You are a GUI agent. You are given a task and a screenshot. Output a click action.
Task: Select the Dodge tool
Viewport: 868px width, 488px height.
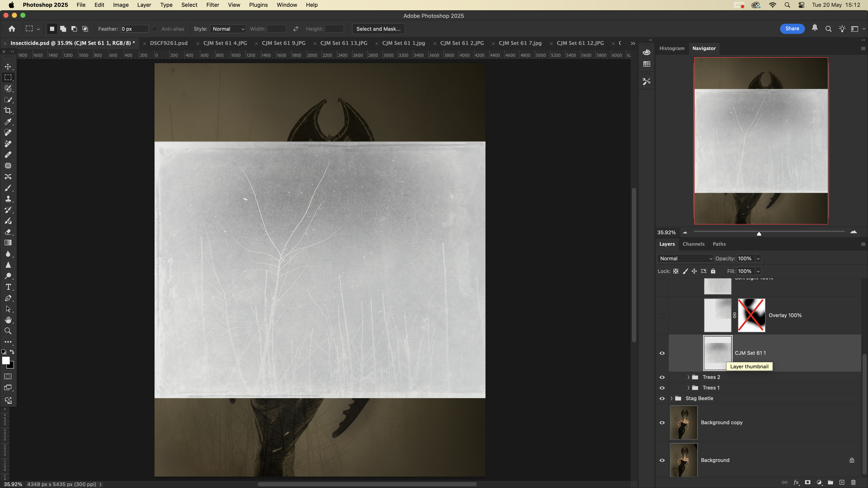pos(8,276)
